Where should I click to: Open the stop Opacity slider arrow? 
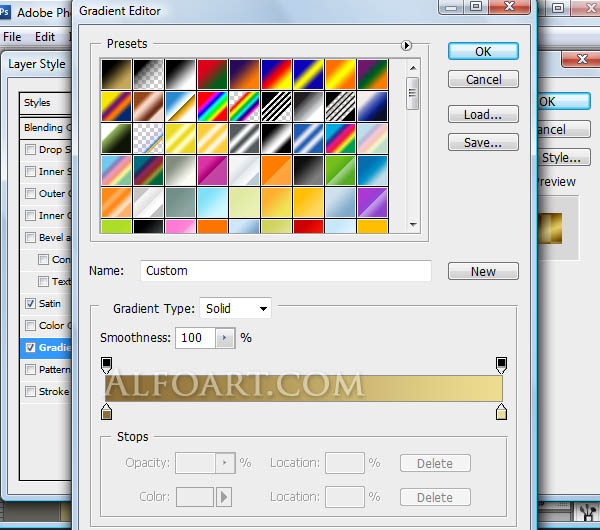[225, 463]
